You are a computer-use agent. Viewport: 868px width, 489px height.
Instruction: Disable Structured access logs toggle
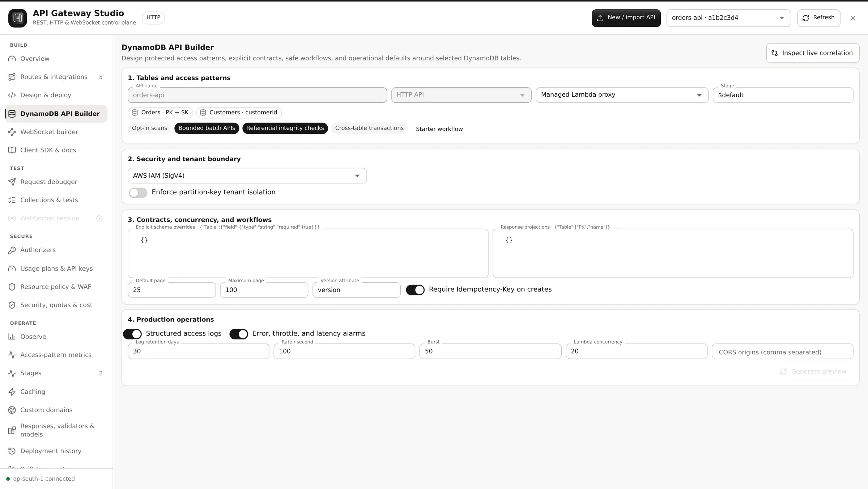click(132, 334)
